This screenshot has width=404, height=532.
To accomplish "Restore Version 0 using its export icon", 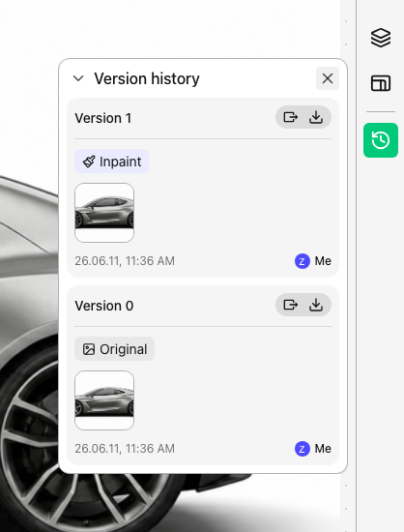I will click(291, 305).
